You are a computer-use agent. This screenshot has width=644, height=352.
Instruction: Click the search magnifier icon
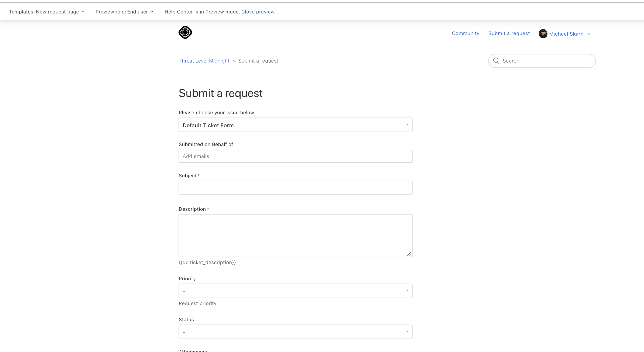pos(496,61)
